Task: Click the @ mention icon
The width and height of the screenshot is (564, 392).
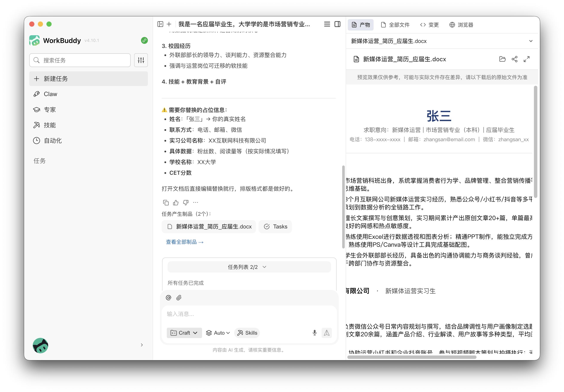Action: click(x=169, y=298)
